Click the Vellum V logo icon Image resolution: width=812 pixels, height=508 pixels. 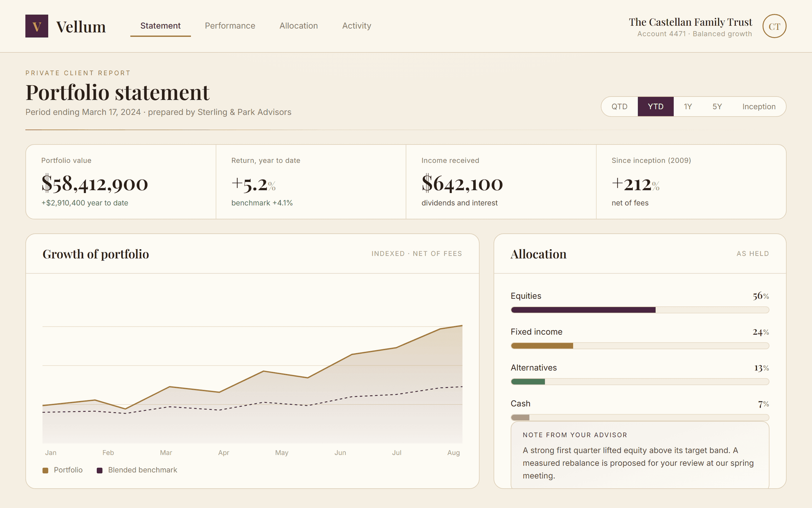click(37, 26)
